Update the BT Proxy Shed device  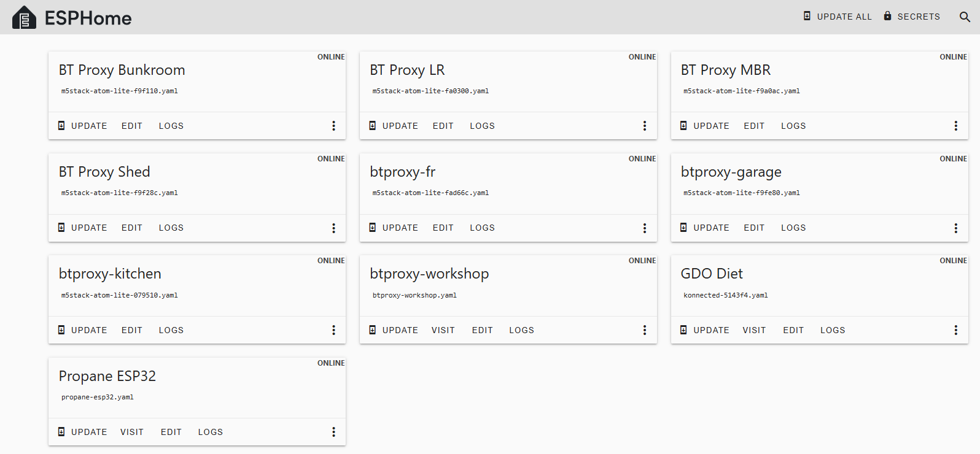pos(83,228)
